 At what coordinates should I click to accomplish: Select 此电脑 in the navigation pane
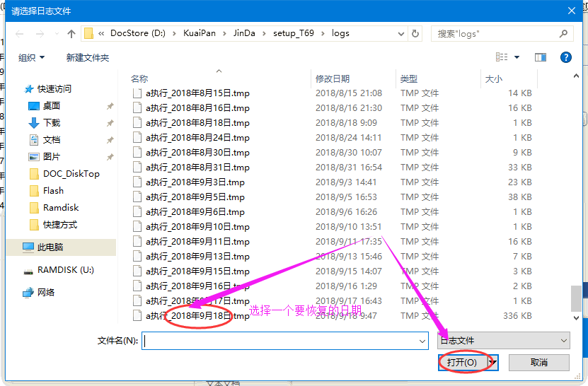(x=50, y=247)
